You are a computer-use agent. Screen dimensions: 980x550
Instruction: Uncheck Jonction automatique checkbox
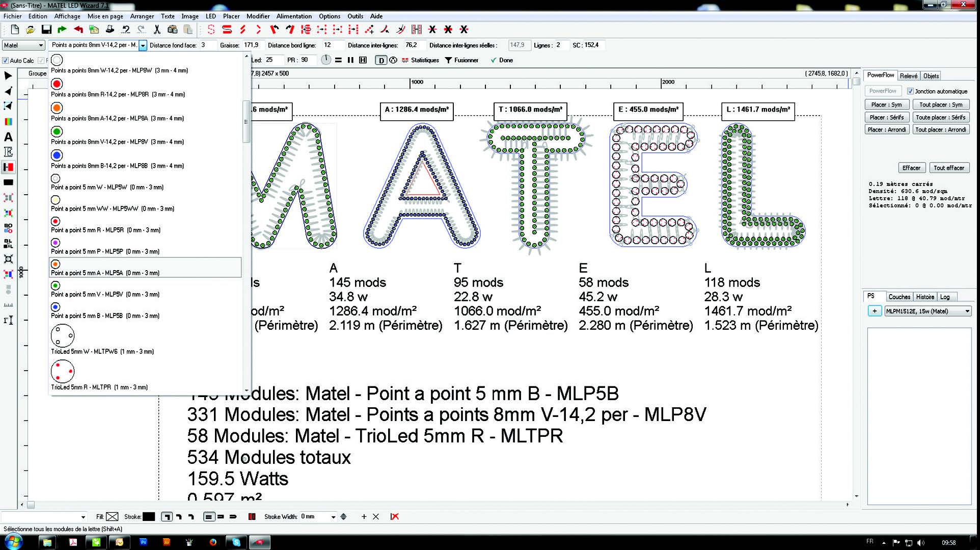(x=910, y=91)
